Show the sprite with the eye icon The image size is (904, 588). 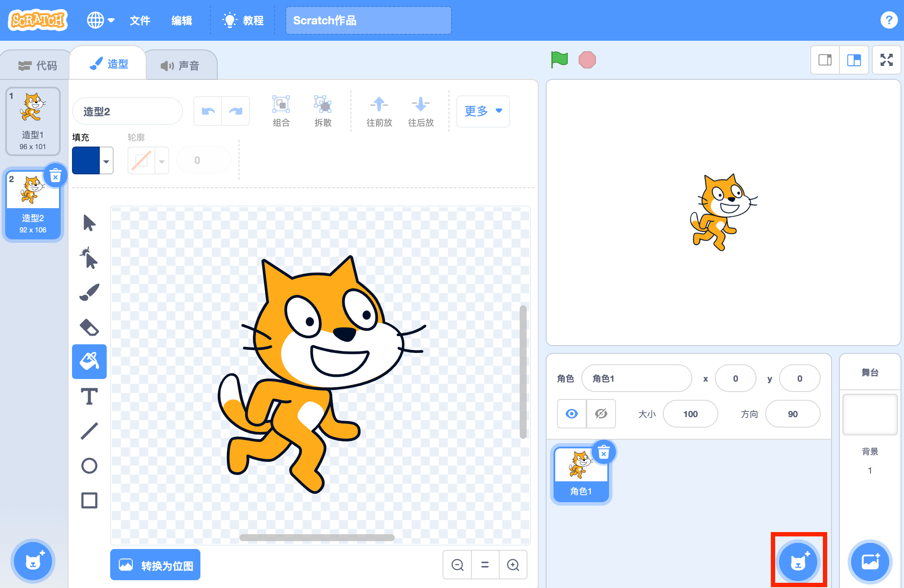pos(572,414)
